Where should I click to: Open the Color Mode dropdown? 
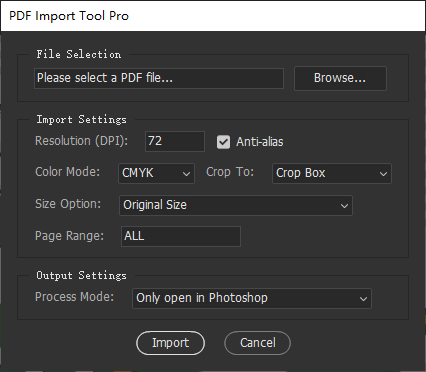point(156,173)
